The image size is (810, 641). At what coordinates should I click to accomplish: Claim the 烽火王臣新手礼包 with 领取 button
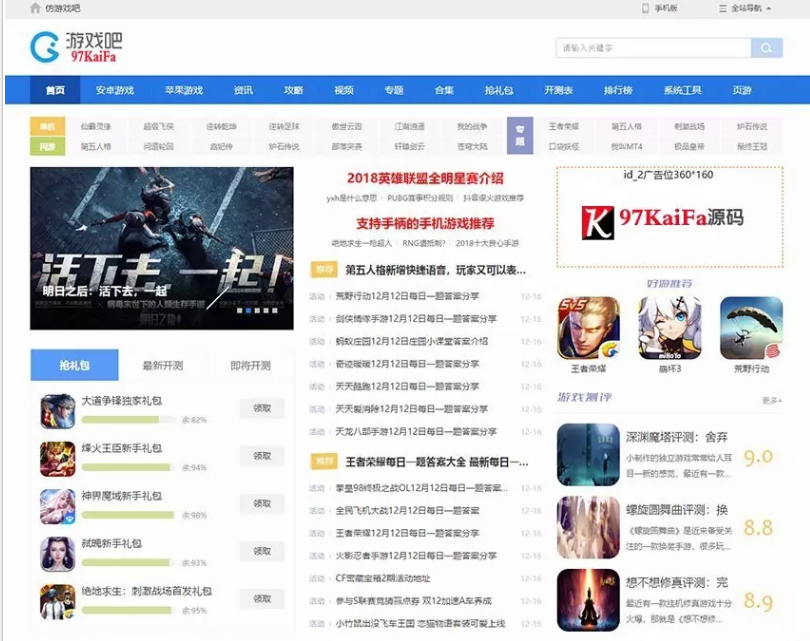(262, 456)
